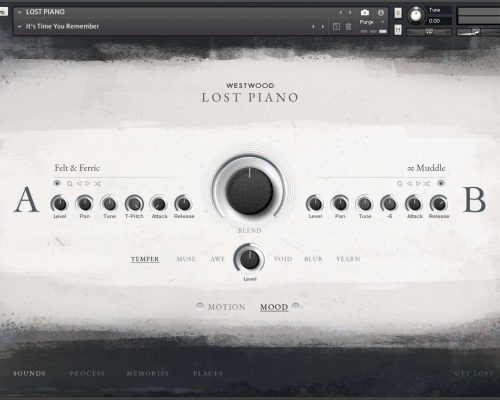Image resolution: width=500 pixels, height=400 pixels.
Task: Click layer A Tune knob
Action: tap(109, 204)
